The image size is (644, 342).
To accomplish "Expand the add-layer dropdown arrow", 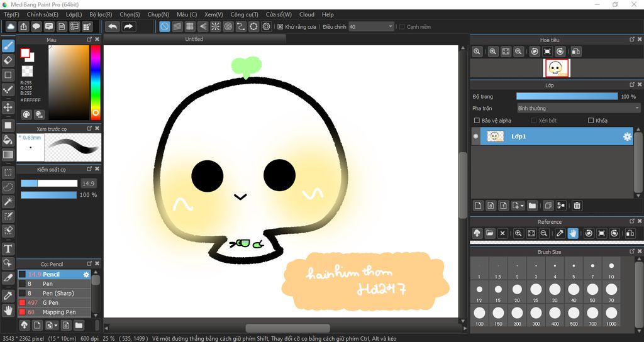I will 521,206.
